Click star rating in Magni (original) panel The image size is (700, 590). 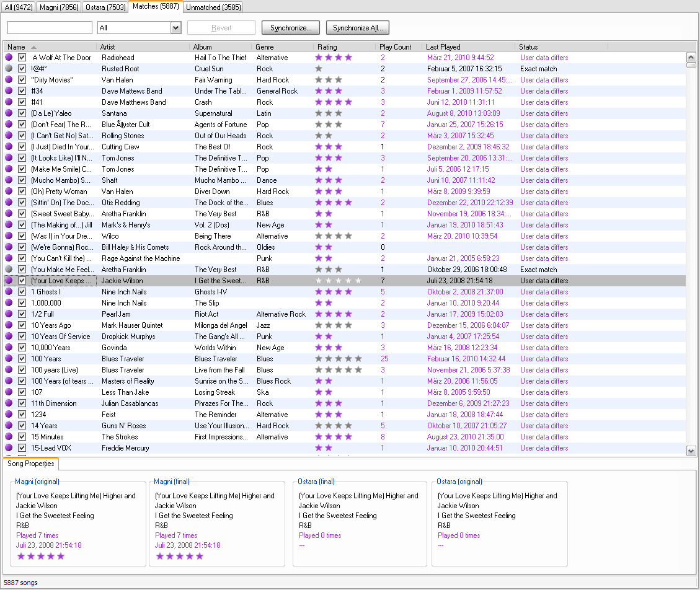tap(41, 556)
